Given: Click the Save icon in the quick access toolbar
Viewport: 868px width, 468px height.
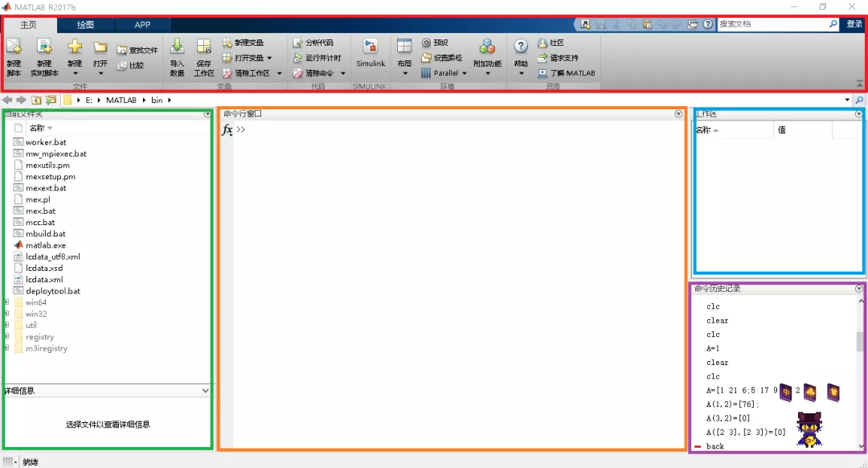Looking at the screenshot, I should point(600,24).
